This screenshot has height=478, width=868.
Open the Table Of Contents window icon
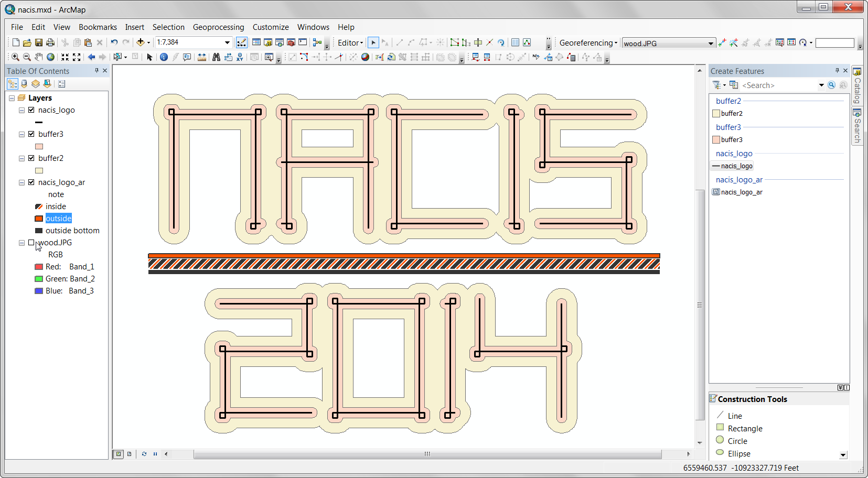pos(256,42)
